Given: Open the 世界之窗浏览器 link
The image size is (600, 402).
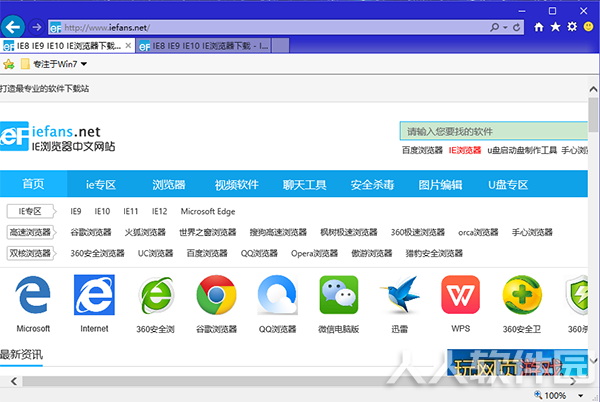Looking at the screenshot, I should 208,232.
